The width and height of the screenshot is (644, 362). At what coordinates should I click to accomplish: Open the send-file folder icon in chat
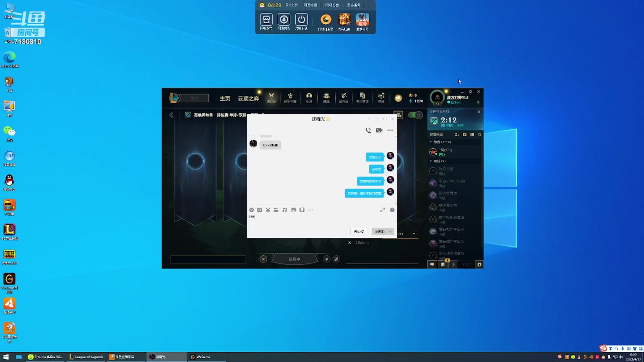(x=276, y=210)
